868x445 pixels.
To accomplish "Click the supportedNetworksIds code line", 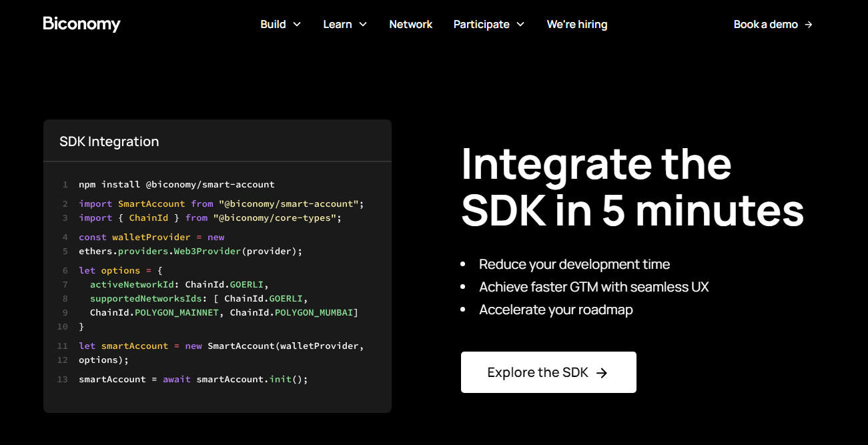I will point(199,298).
